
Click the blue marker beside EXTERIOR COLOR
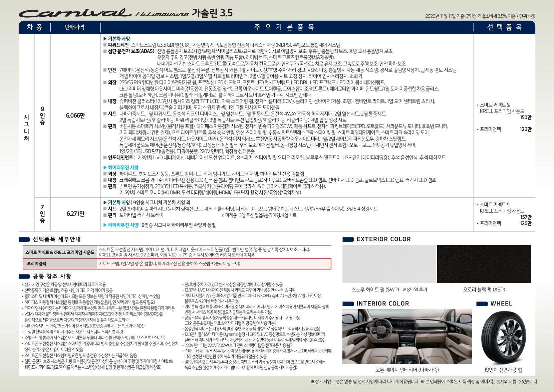[348, 239]
